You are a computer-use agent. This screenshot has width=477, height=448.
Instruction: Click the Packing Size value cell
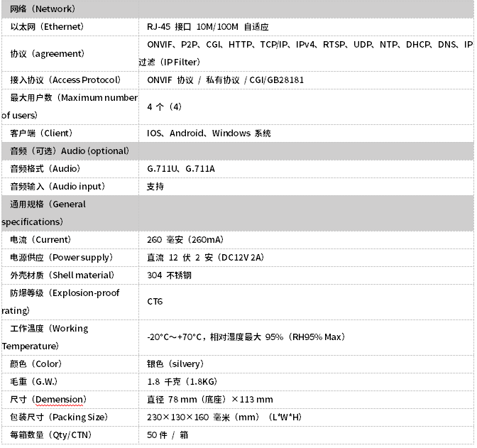(223, 417)
